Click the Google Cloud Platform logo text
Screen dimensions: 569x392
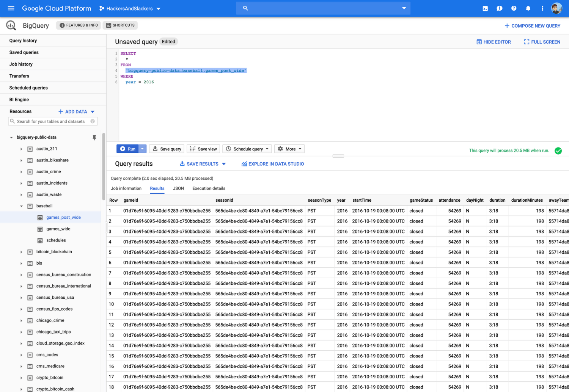(x=57, y=8)
